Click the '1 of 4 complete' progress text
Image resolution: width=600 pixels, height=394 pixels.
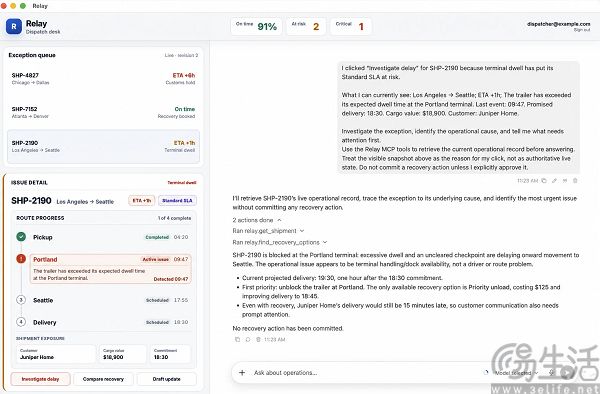click(174, 218)
